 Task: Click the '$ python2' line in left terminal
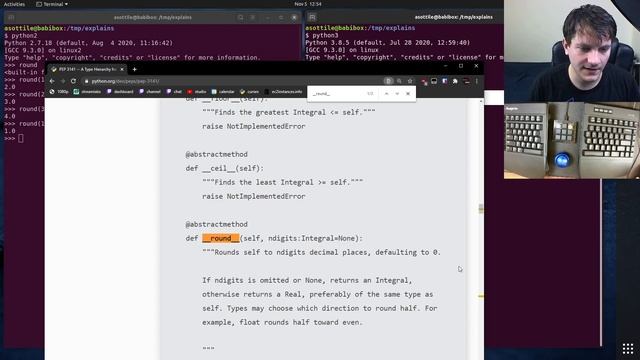[x=21, y=36]
